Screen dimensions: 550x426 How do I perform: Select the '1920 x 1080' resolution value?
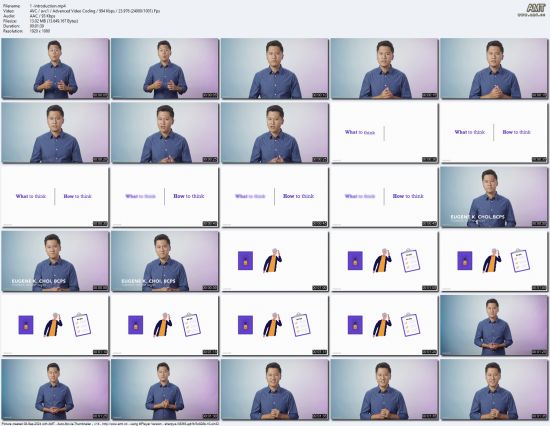pyautogui.click(x=40, y=31)
